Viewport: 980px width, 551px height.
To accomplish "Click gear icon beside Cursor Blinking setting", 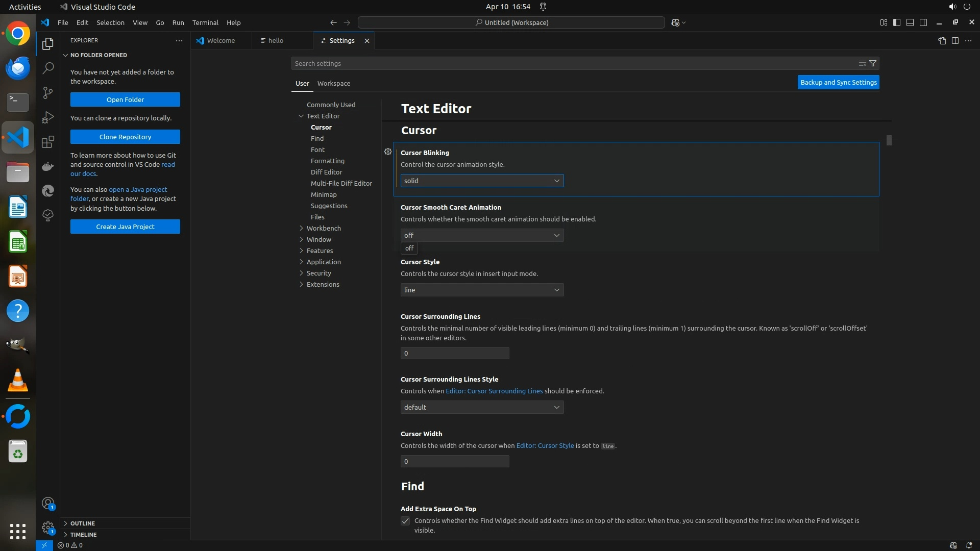I will [x=388, y=152].
